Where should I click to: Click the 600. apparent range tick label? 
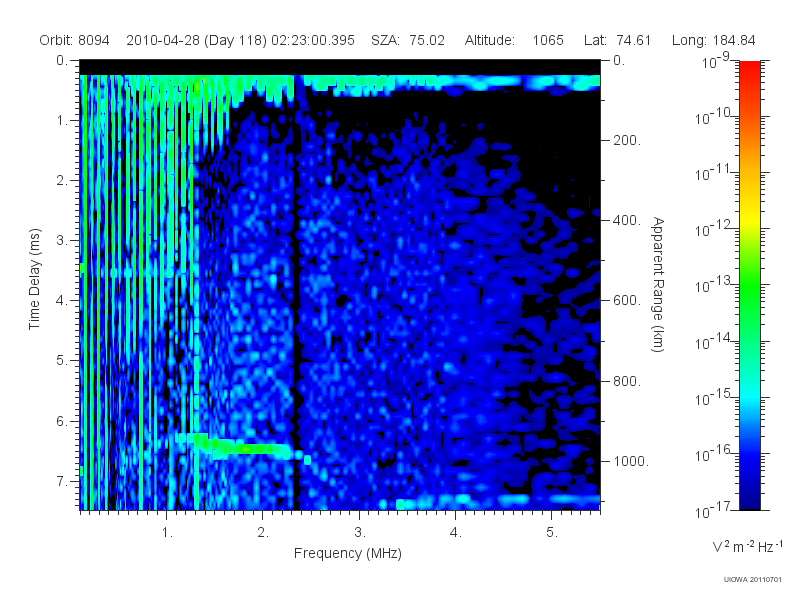tap(627, 301)
